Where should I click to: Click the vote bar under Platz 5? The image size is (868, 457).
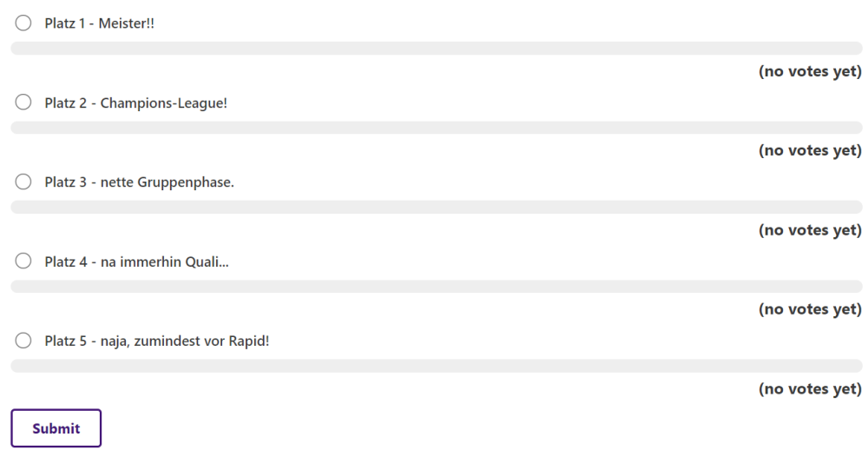pyautogui.click(x=436, y=366)
